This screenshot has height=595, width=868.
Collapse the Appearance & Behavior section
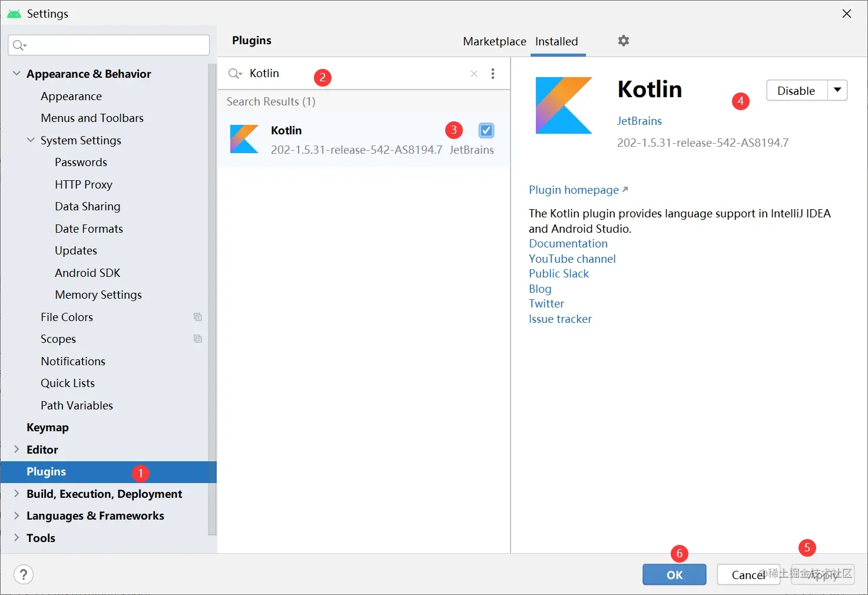[16, 74]
